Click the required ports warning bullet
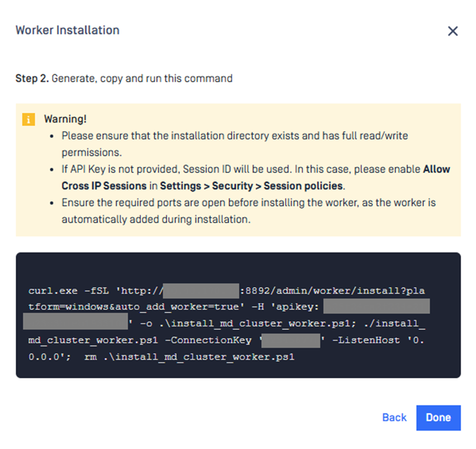Screen dimensions: 476x449 248,203
